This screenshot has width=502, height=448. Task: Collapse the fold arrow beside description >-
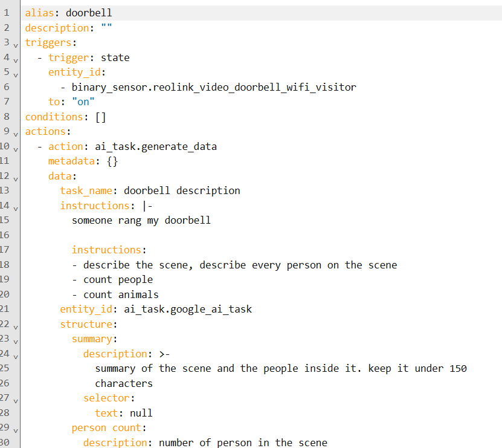click(x=15, y=357)
